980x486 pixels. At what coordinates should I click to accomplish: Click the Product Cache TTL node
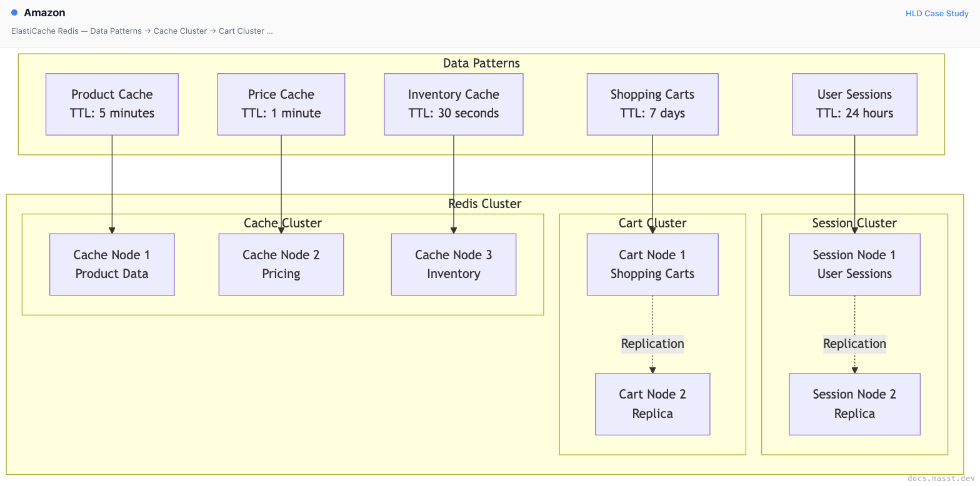[112, 104]
